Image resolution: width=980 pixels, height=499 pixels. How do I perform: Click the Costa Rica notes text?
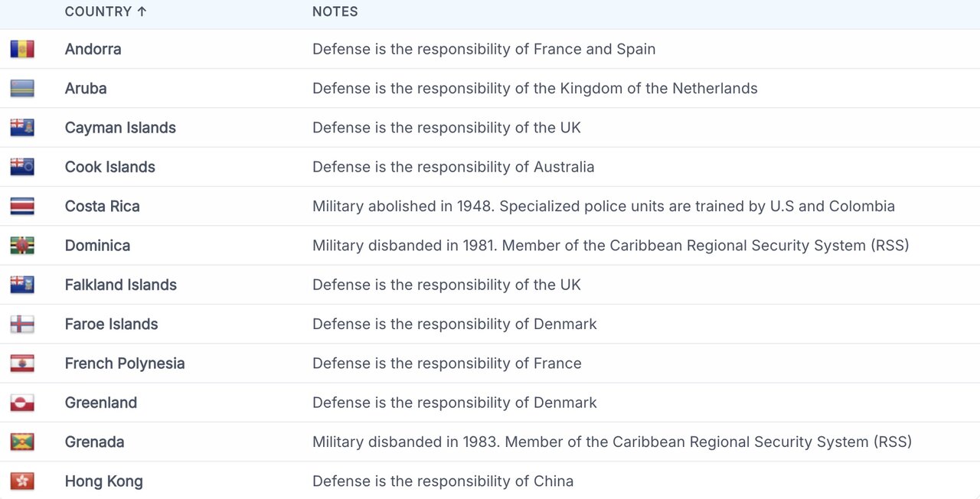point(603,206)
